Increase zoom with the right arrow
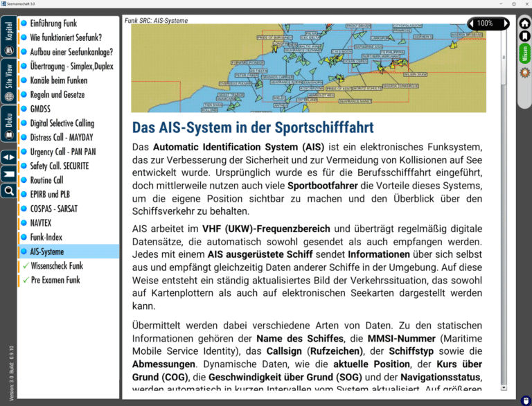The image size is (532, 406). tap(506, 24)
